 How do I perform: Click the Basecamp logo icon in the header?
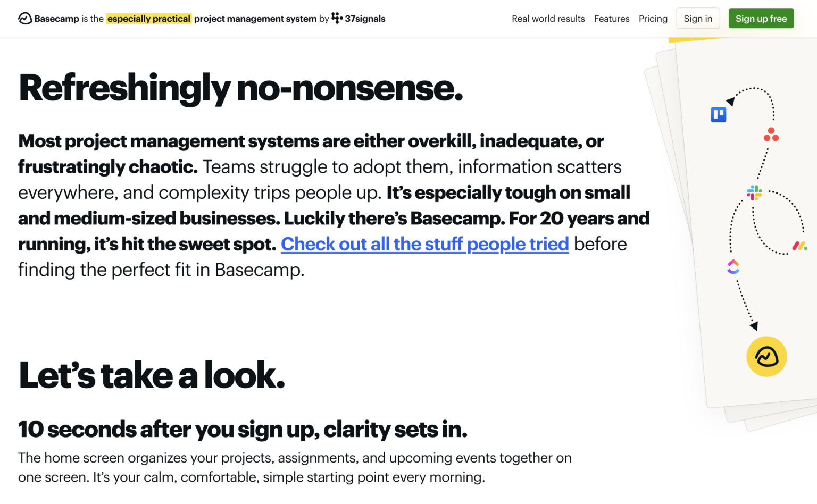24,18
